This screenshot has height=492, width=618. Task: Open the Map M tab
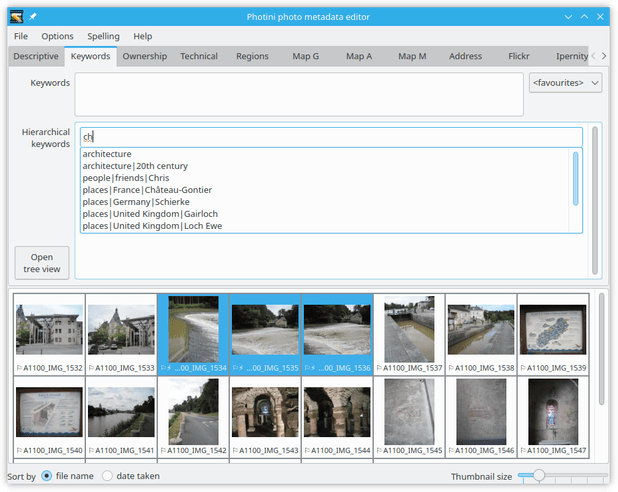point(412,56)
